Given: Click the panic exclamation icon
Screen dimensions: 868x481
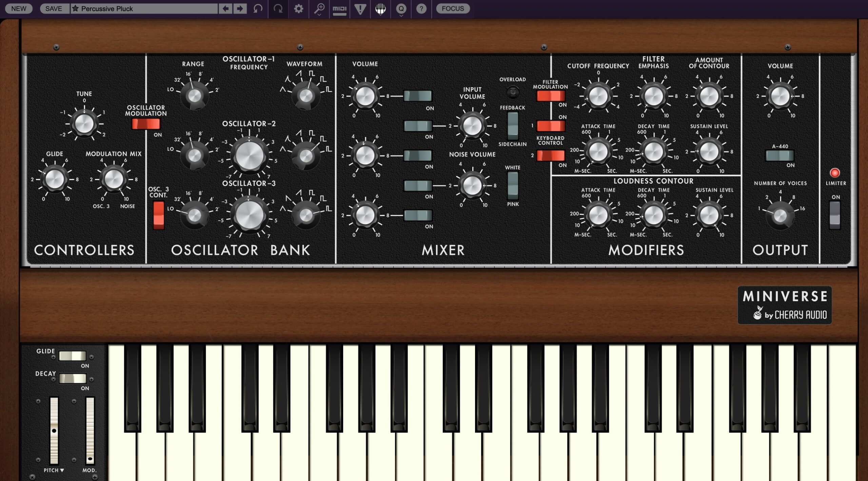Looking at the screenshot, I should [359, 9].
